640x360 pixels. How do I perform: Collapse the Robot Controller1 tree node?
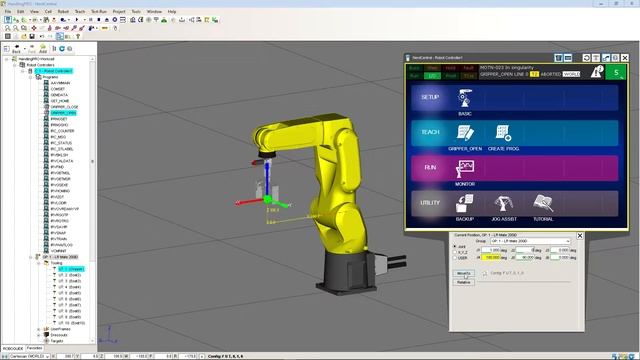tap(23, 71)
